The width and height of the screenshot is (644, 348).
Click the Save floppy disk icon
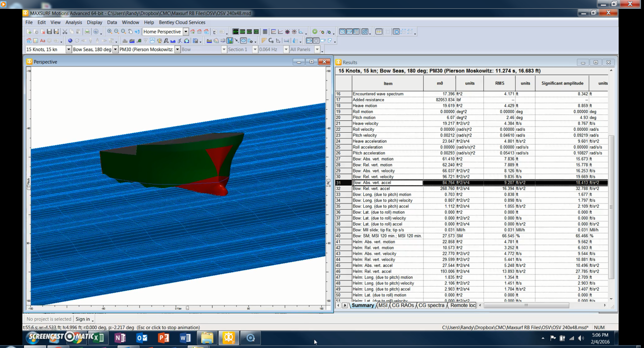(x=49, y=32)
